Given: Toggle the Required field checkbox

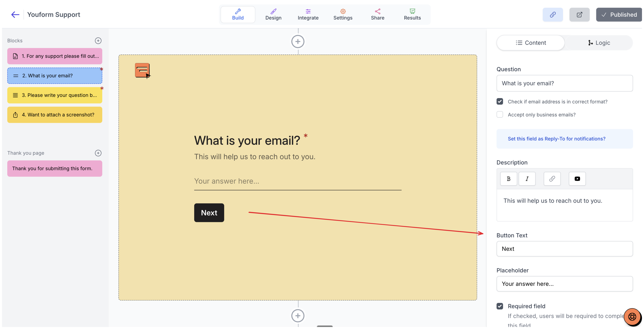Looking at the screenshot, I should (500, 306).
